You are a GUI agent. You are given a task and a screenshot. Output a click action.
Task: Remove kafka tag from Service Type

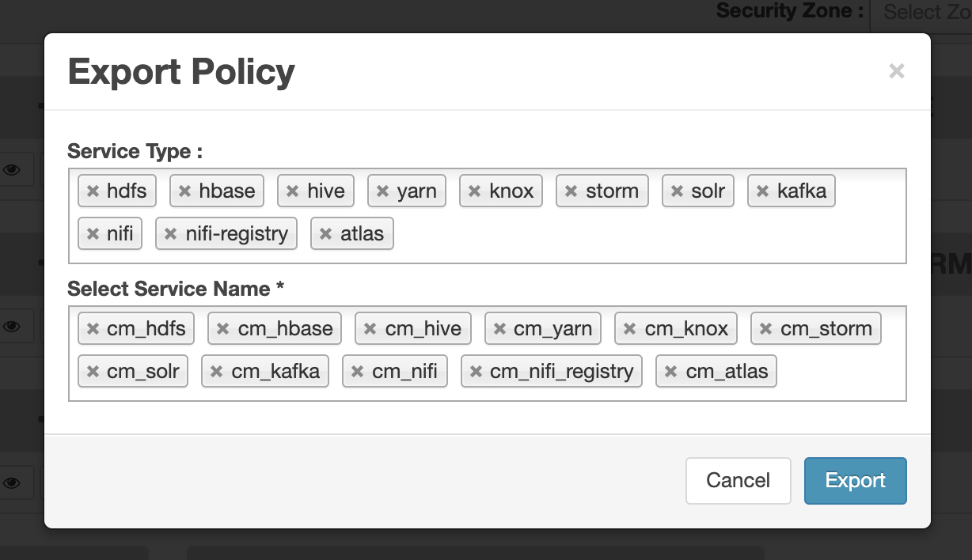[762, 191]
